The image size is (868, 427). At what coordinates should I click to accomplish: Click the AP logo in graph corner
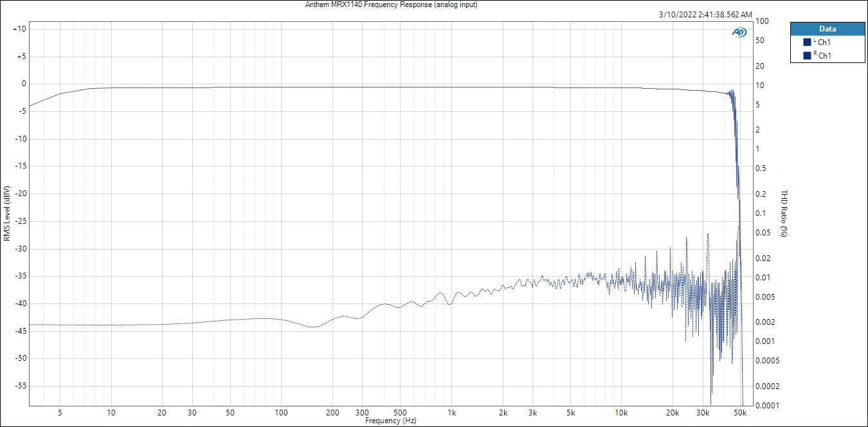pos(739,32)
